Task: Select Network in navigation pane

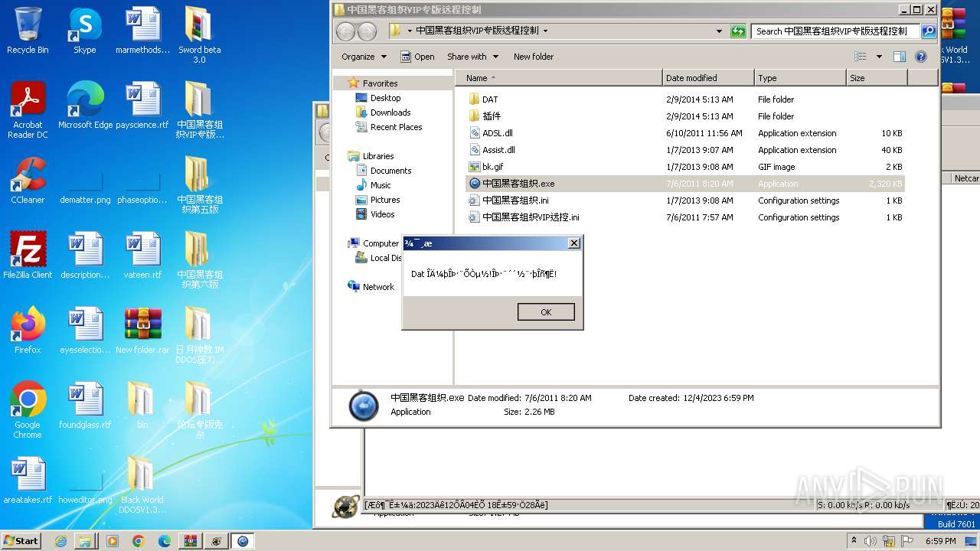Action: click(x=378, y=287)
